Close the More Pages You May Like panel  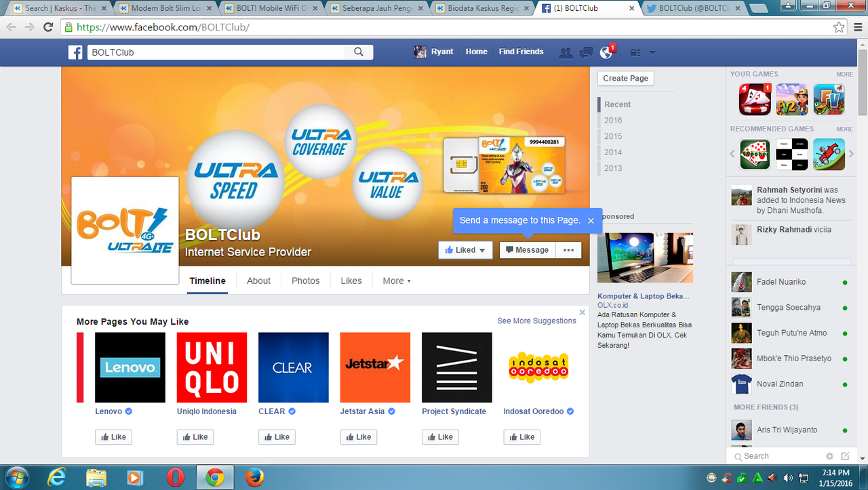[582, 312]
